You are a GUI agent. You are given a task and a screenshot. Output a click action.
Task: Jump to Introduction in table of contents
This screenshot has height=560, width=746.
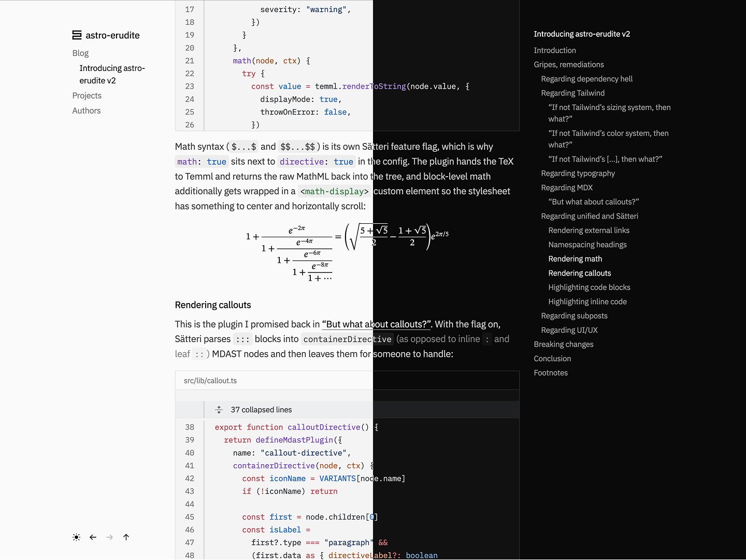(x=555, y=50)
